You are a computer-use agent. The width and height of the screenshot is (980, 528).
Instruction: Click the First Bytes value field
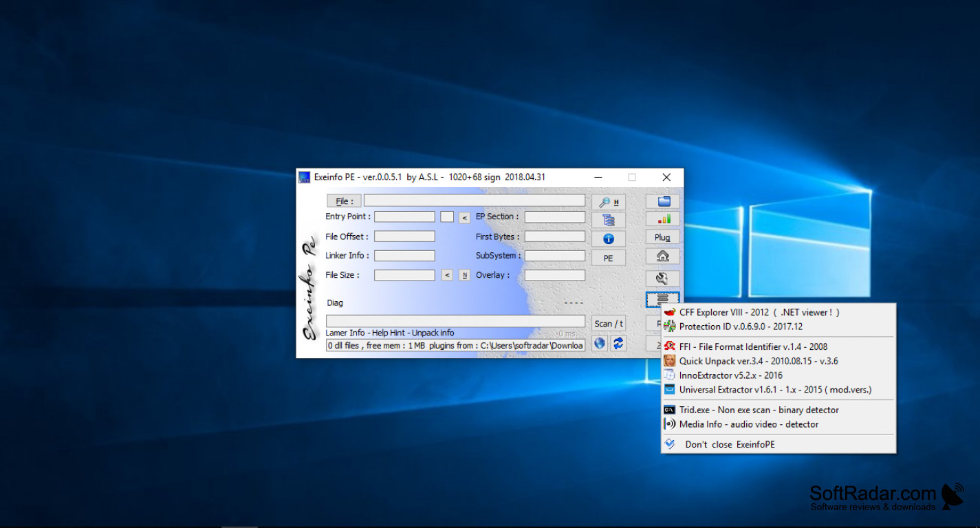(x=555, y=236)
